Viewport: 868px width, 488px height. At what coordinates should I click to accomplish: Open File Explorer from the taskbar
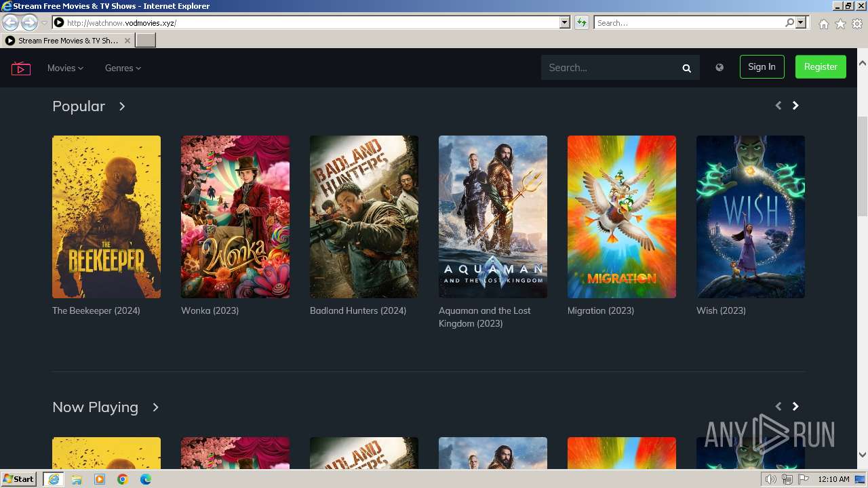(x=77, y=479)
